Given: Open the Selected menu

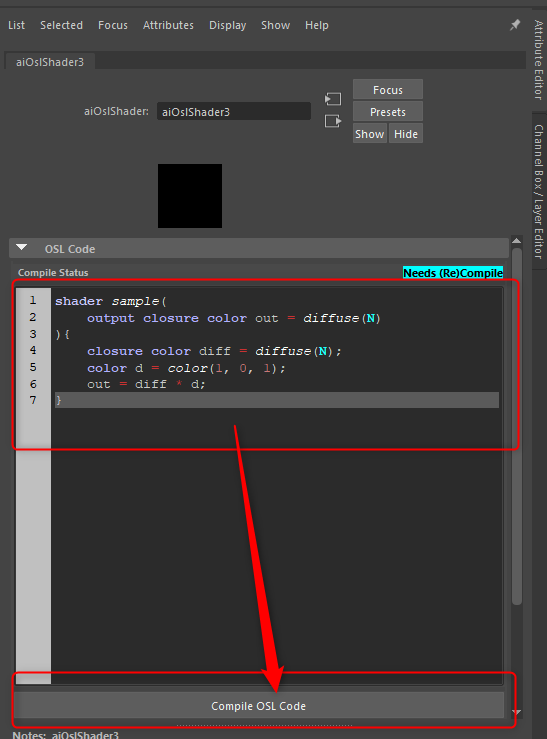Looking at the screenshot, I should [x=61, y=25].
